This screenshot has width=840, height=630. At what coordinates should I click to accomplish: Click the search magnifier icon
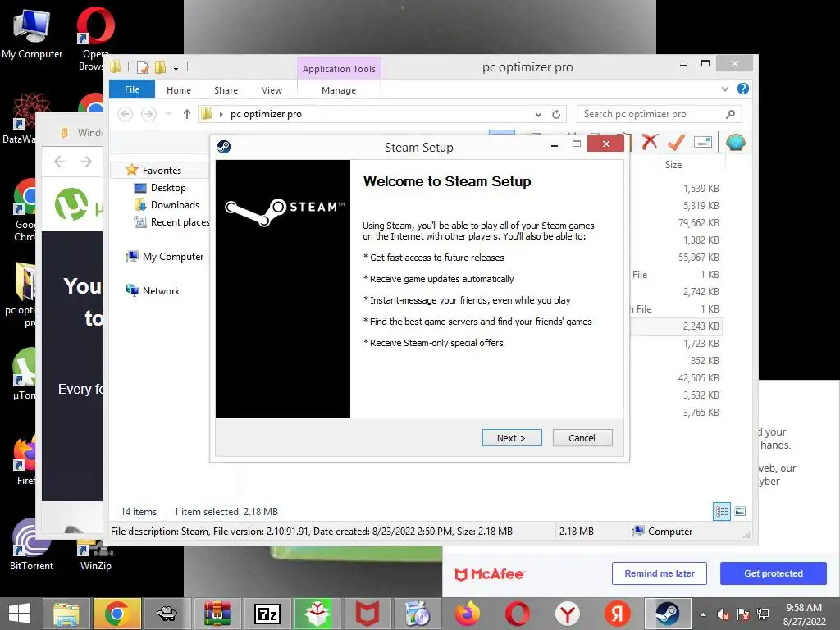point(730,114)
